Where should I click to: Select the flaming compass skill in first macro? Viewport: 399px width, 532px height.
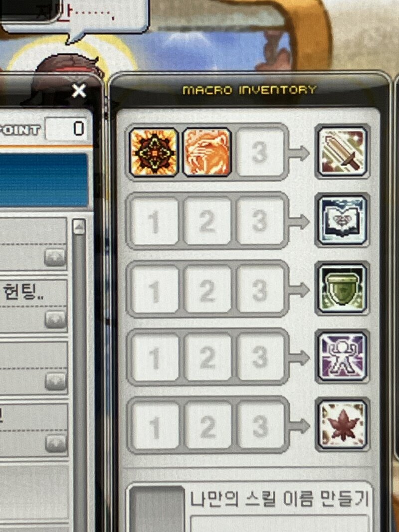coord(154,153)
